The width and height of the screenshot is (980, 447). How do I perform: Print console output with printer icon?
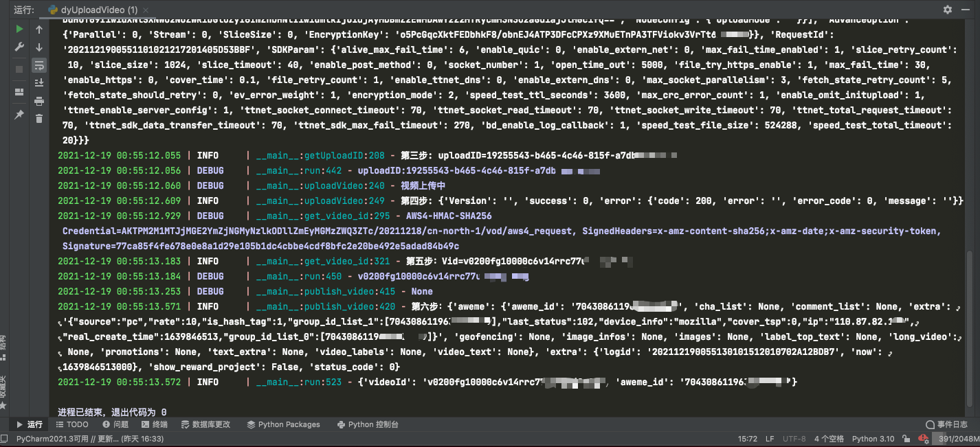point(39,101)
